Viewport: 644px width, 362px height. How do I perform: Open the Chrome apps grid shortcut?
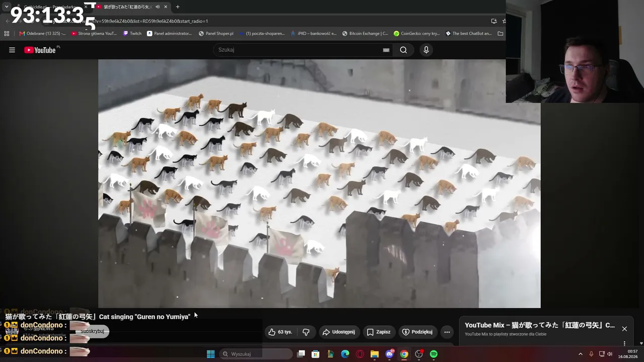point(7,34)
